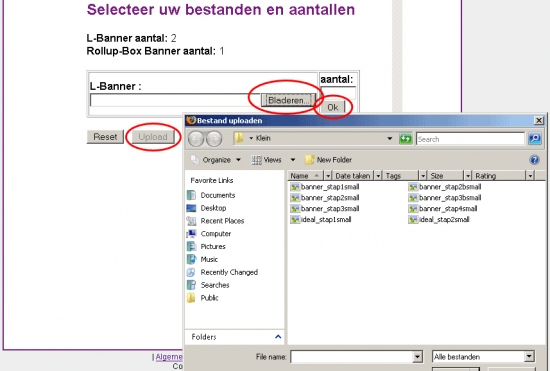
Task: Click the blue help question icon
Action: click(534, 160)
